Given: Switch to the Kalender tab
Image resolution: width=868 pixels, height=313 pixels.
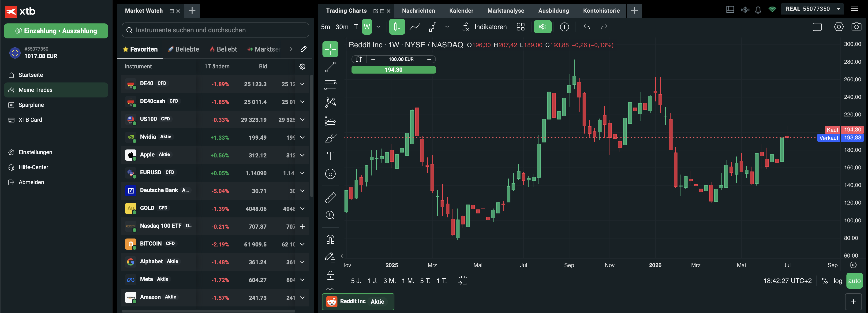Looking at the screenshot, I should (461, 11).
